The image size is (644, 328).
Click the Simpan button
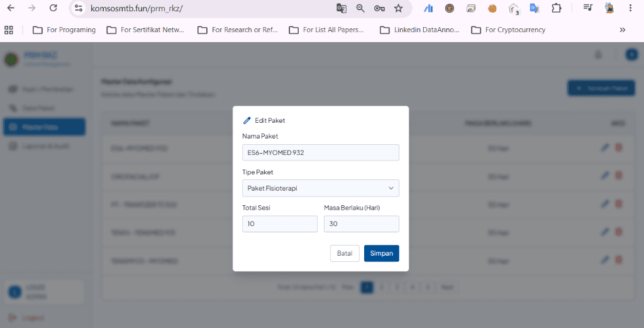tap(381, 253)
